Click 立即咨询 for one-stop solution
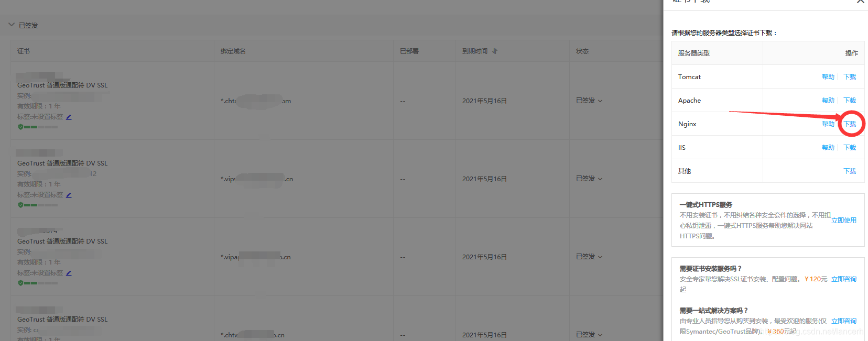 [x=844, y=321]
